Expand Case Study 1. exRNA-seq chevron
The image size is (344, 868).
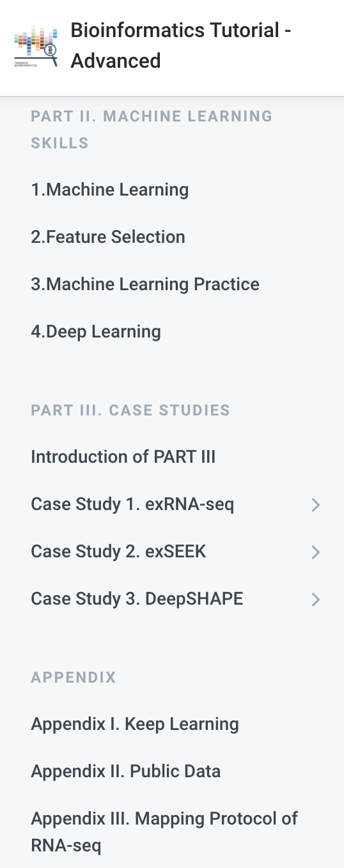point(315,505)
